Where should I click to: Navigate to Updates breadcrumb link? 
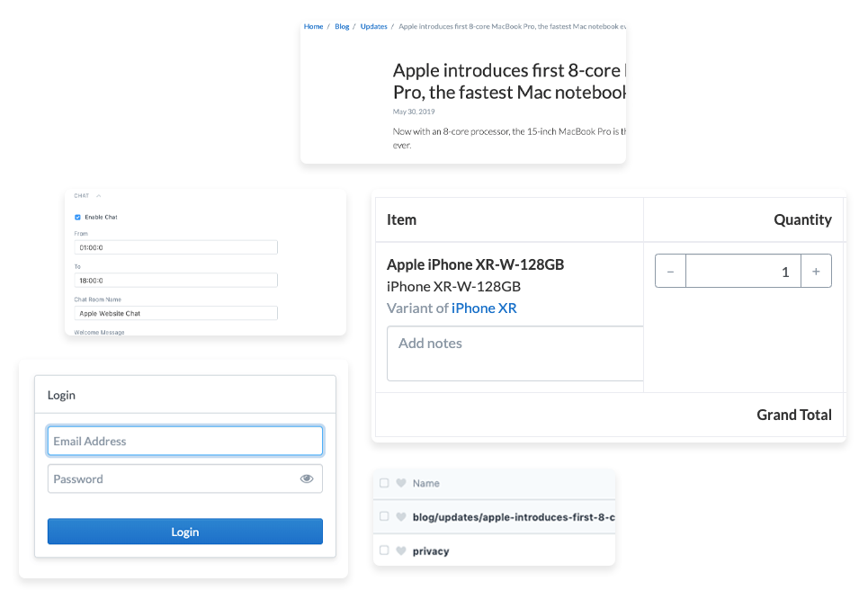(373, 27)
